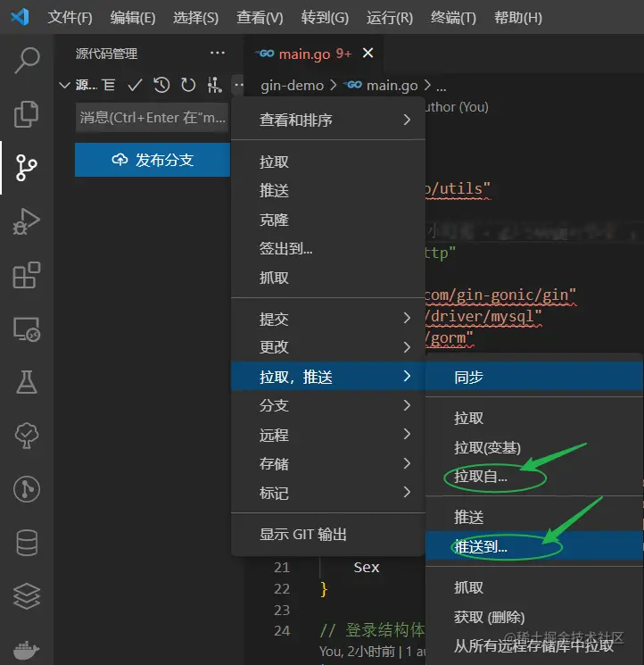Choose 拉取自... submenu entry
The image size is (644, 665).
[x=534, y=477]
